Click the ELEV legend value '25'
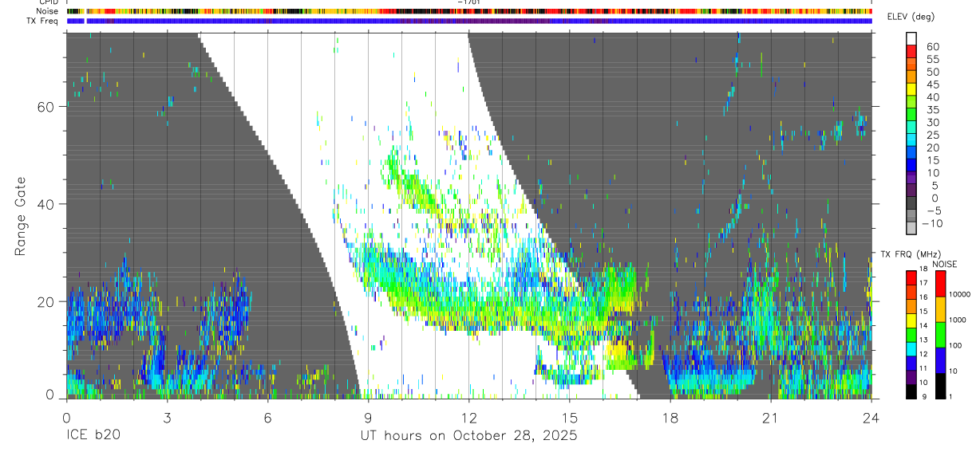Image resolution: width=980 pixels, height=452 pixels. tap(932, 136)
